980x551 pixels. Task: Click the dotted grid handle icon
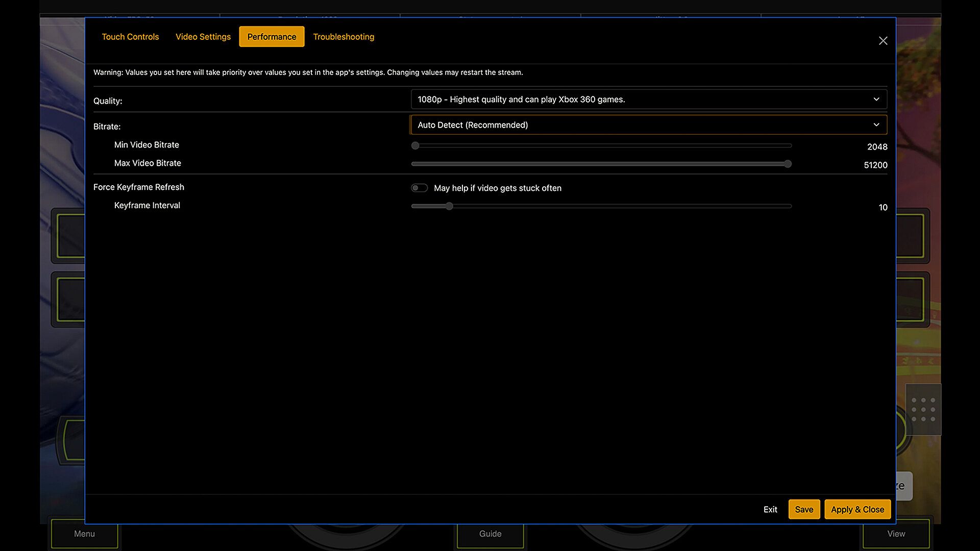coord(923,410)
